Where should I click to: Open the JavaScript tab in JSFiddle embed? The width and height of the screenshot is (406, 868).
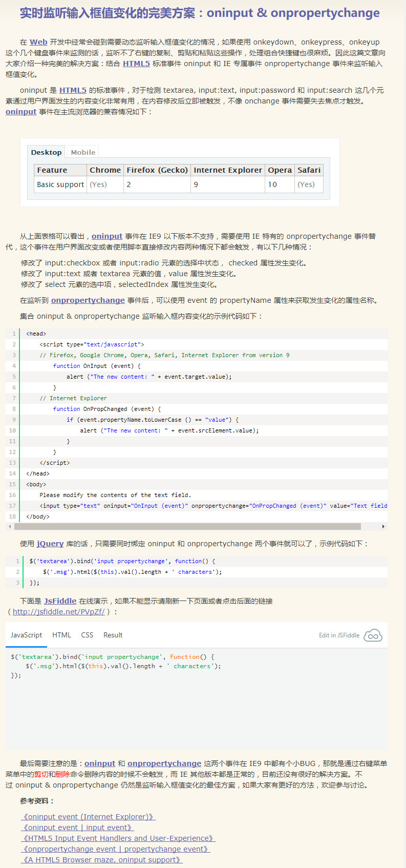[x=27, y=635]
